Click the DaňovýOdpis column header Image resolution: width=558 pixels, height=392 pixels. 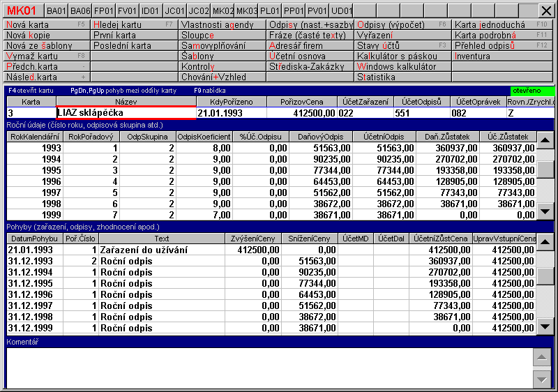pos(321,137)
